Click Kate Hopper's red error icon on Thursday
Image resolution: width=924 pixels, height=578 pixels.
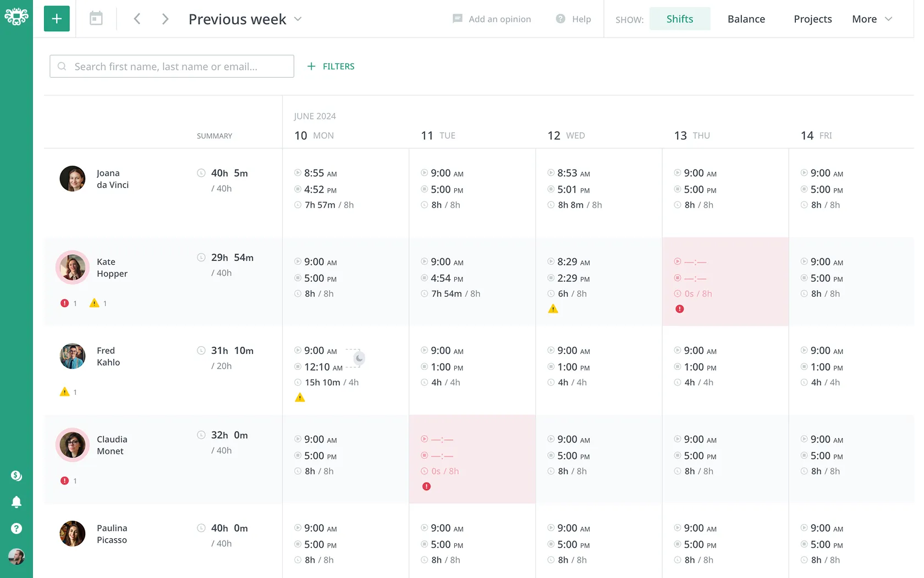point(680,309)
